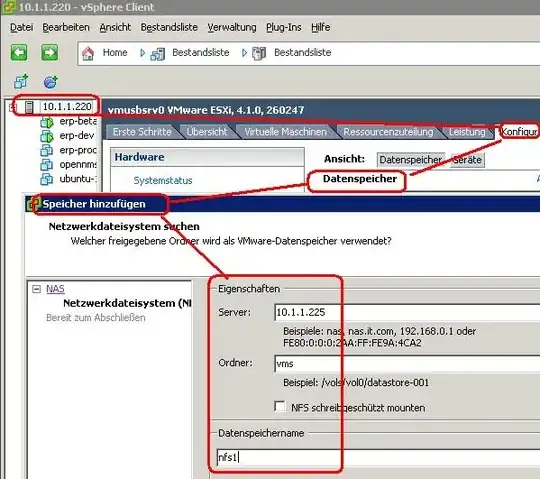
Task: Click the globe toolbar icon
Action: click(x=50, y=82)
